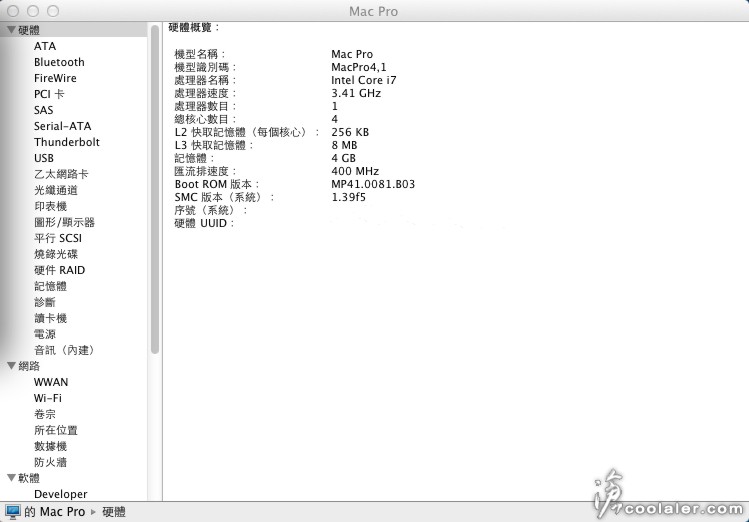Minimize the Mac Pro window

coord(33,11)
